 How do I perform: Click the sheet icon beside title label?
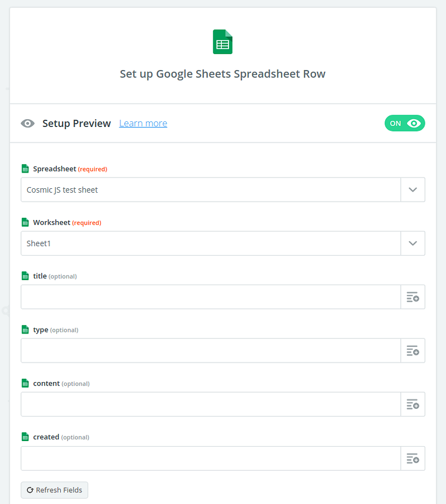tap(25, 276)
